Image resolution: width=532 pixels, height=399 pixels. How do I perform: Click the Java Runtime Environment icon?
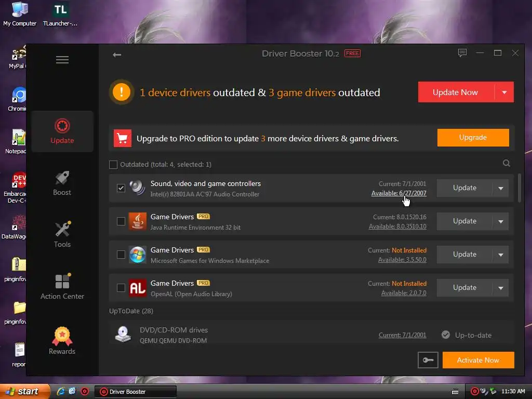click(137, 221)
